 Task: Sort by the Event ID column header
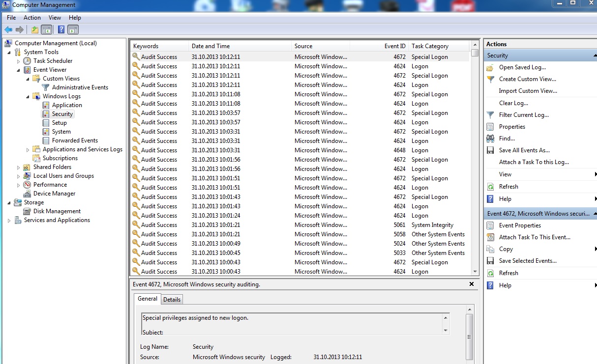coord(379,46)
